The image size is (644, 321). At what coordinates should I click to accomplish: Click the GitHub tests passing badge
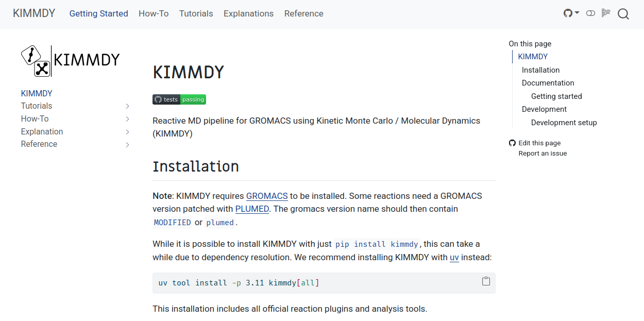click(179, 99)
